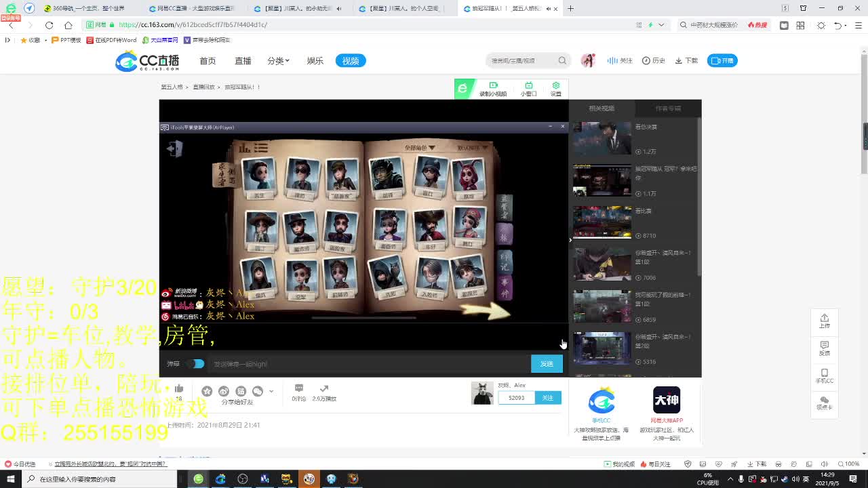Screen dimensions: 868x488
Task: Click the 我的视频 status bar item
Action: coord(620,464)
